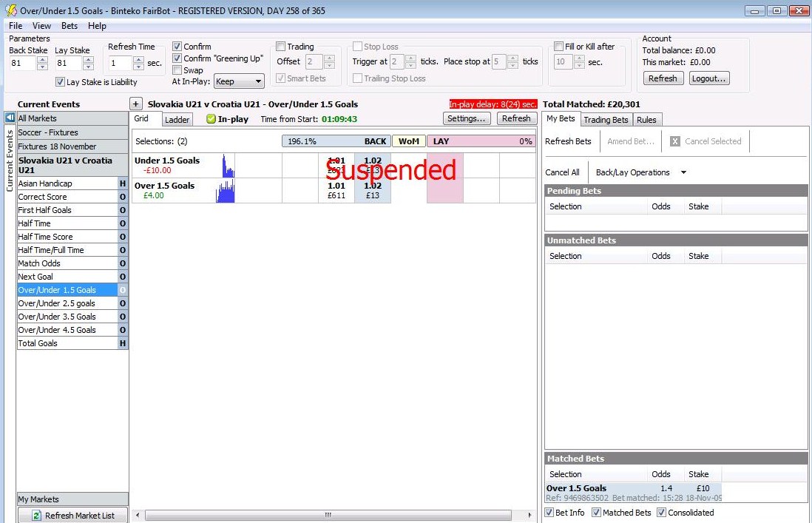Click the H badge next to Asian Handicap
The height and width of the screenshot is (523, 812).
click(123, 183)
